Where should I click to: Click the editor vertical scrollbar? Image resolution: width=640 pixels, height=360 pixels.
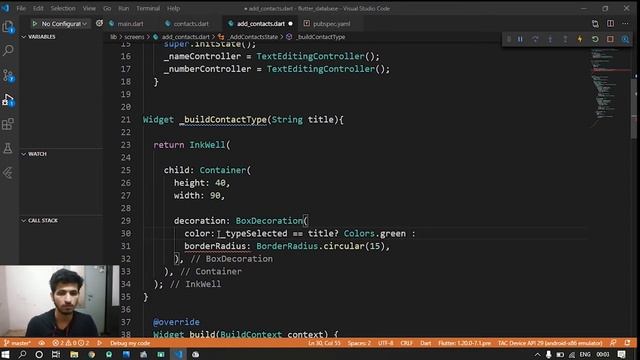(634, 108)
